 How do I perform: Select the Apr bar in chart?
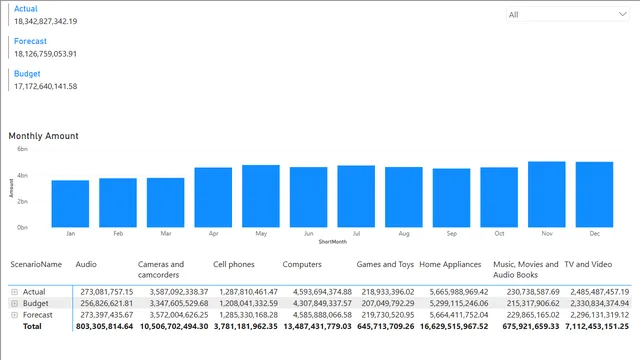(213, 197)
